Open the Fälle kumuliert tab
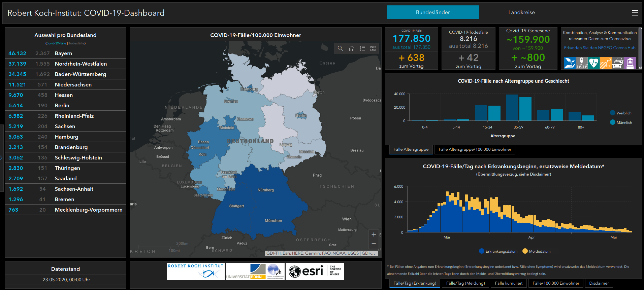The width and height of the screenshot is (644, 290). click(509, 283)
